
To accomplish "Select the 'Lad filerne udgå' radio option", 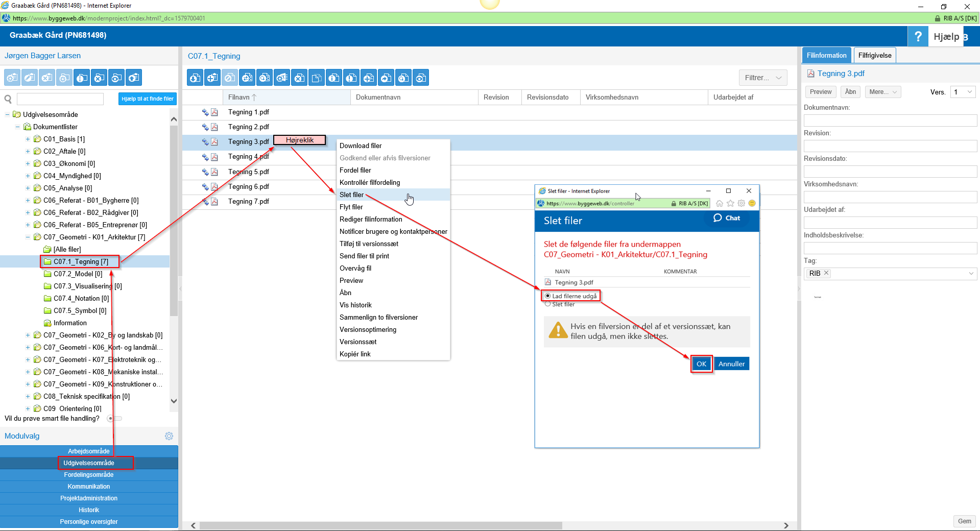I will coord(548,296).
